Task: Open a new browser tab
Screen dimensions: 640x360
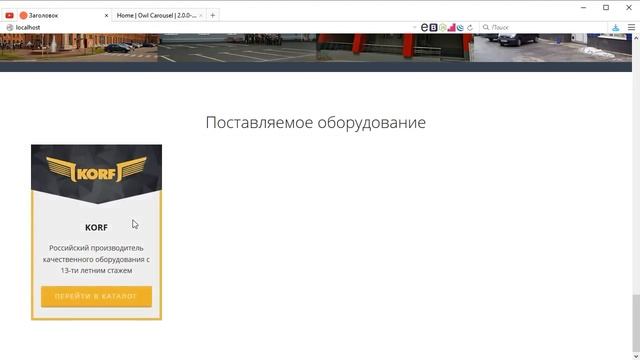Action: coord(213,15)
